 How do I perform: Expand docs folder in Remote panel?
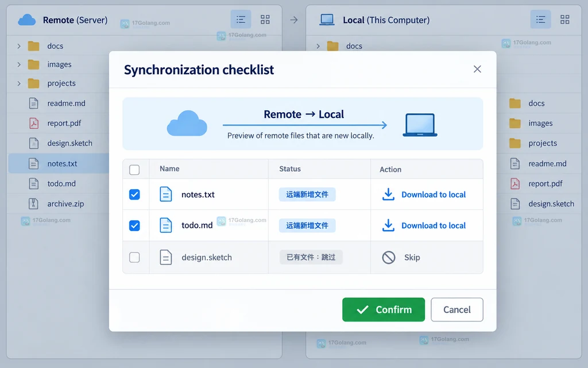pyautogui.click(x=19, y=46)
